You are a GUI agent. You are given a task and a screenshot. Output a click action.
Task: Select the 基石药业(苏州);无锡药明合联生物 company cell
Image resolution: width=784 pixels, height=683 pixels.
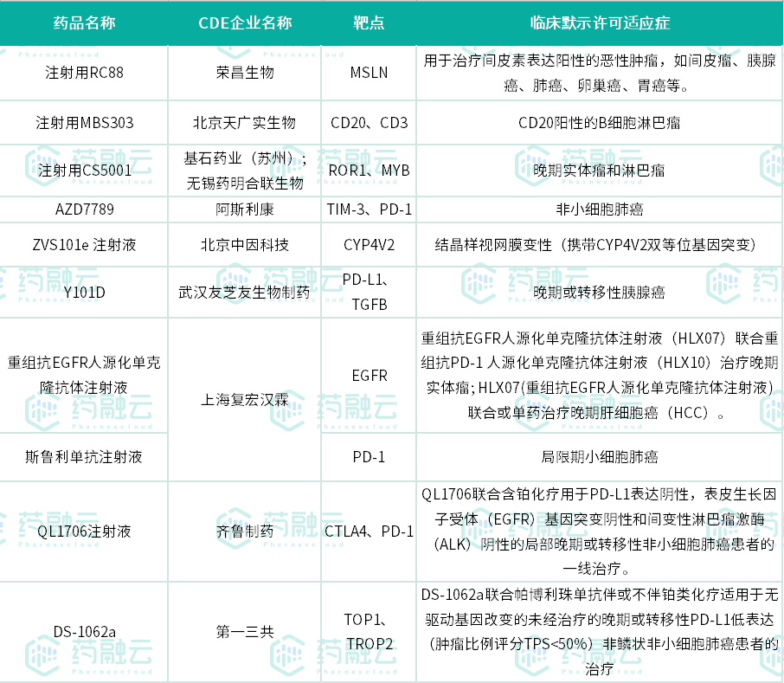245,171
